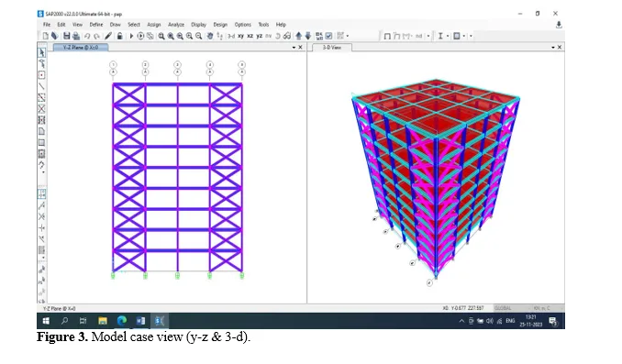Open the Draw menu
This screenshot has width=622, height=364.
point(115,25)
